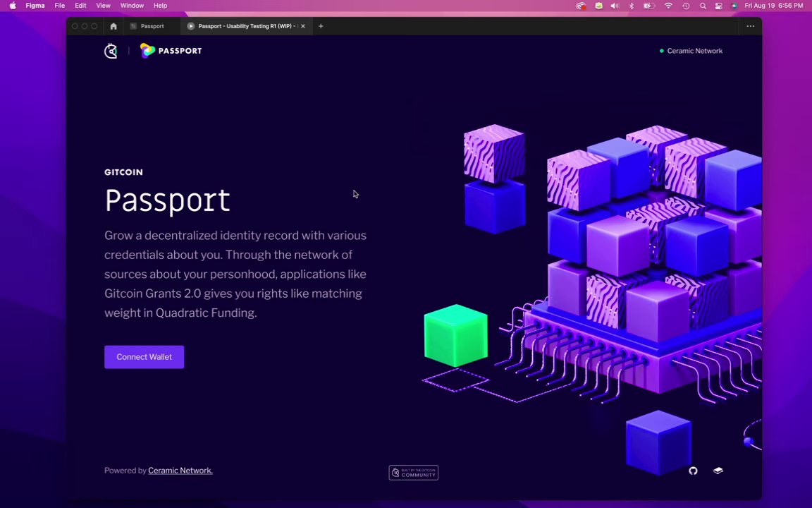This screenshot has width=812, height=508.
Task: Click the Siri icon in menu bar
Action: point(734,6)
